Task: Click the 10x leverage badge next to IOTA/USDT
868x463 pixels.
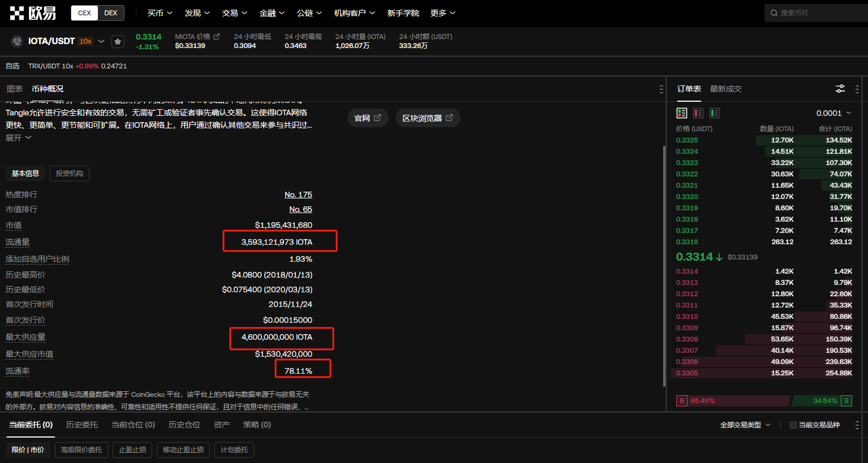Action: 85,41
